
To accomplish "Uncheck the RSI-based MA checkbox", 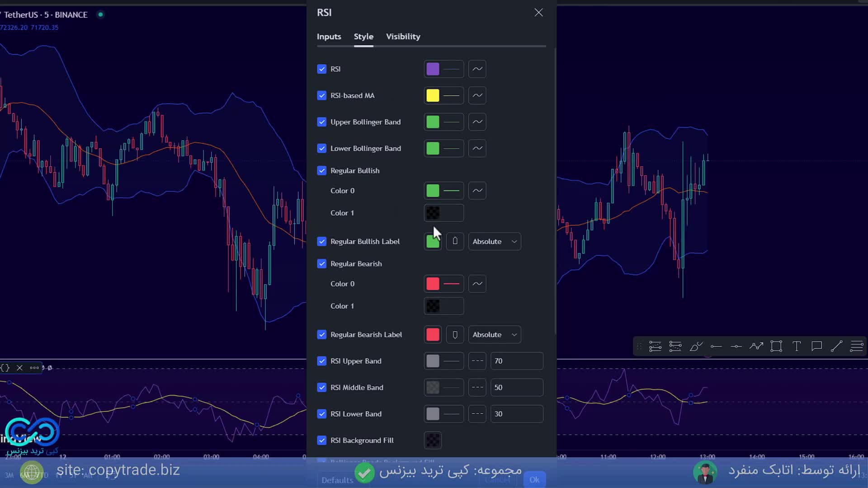I will tap(321, 95).
